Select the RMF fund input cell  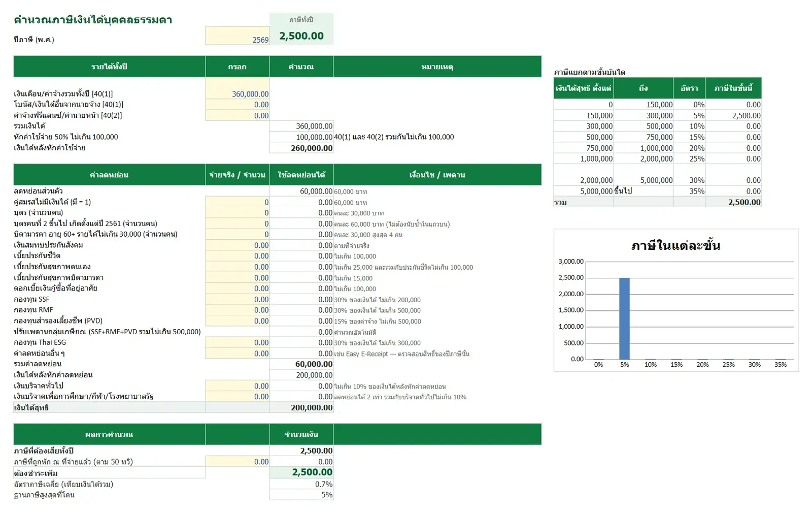(x=238, y=310)
